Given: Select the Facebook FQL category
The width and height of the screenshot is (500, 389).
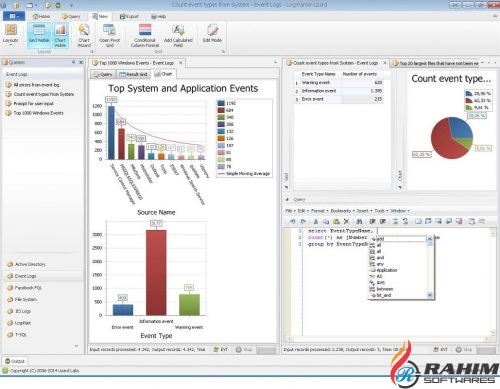Looking at the screenshot, I should [x=24, y=288].
